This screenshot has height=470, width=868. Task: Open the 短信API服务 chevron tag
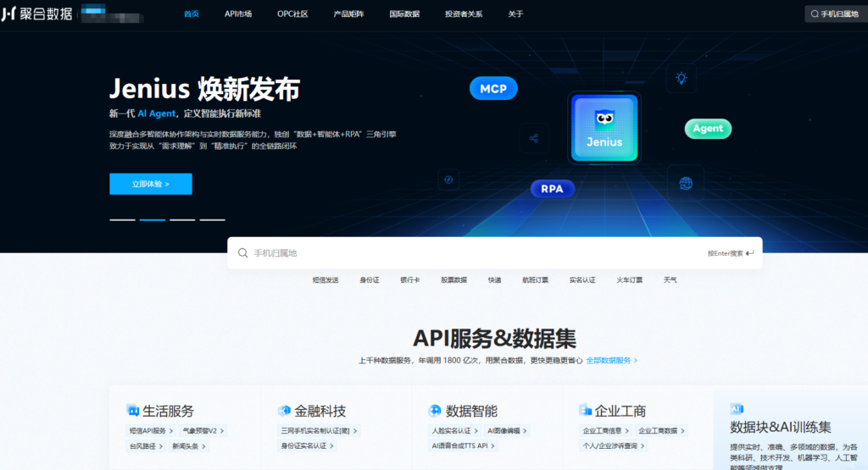tap(151, 431)
